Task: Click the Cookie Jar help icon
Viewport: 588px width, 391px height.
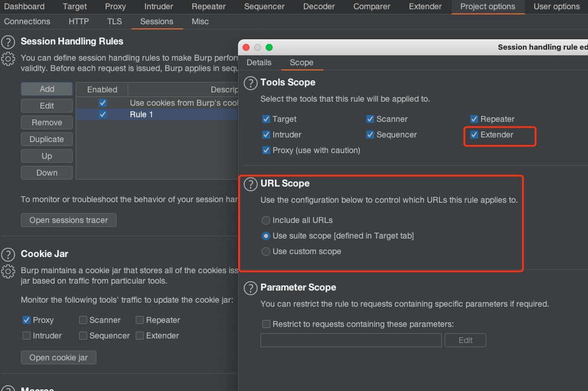Action: click(8, 254)
